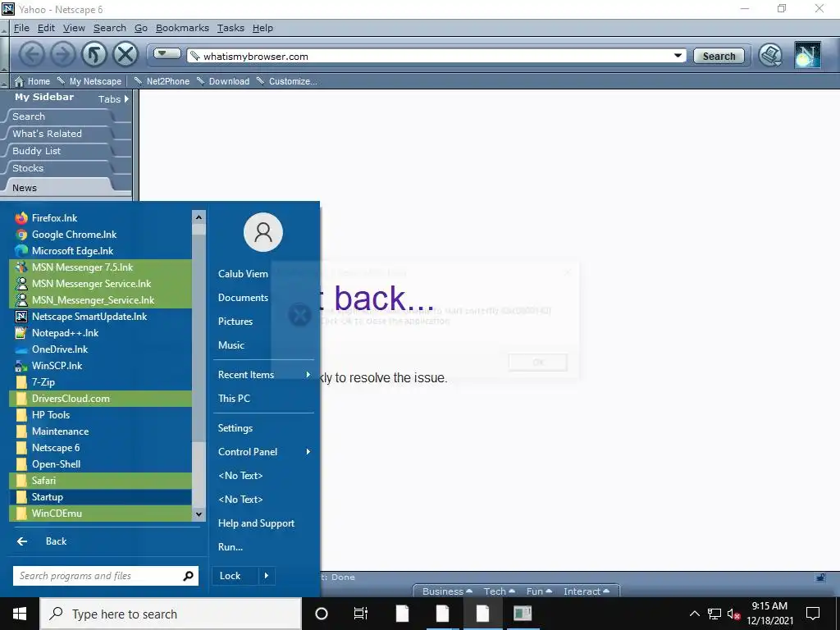Go back with the Netscape Back arrow button
This screenshot has height=630, width=840.
coord(32,55)
